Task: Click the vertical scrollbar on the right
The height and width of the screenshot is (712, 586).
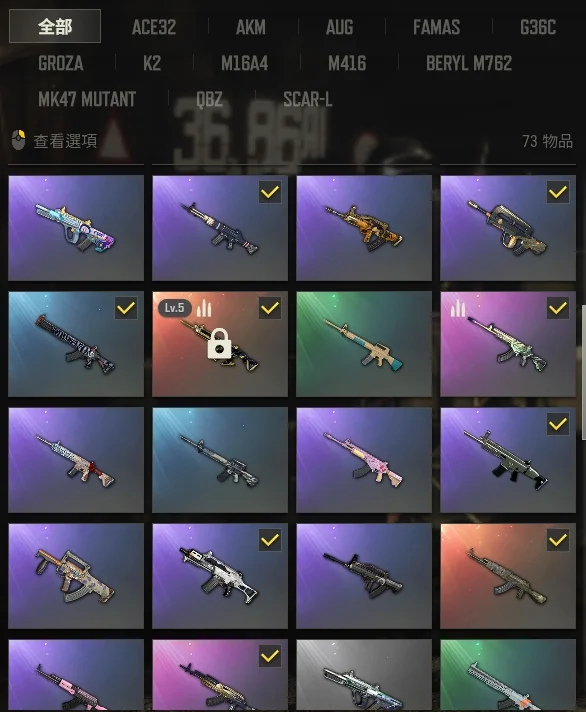Action: 583,372
